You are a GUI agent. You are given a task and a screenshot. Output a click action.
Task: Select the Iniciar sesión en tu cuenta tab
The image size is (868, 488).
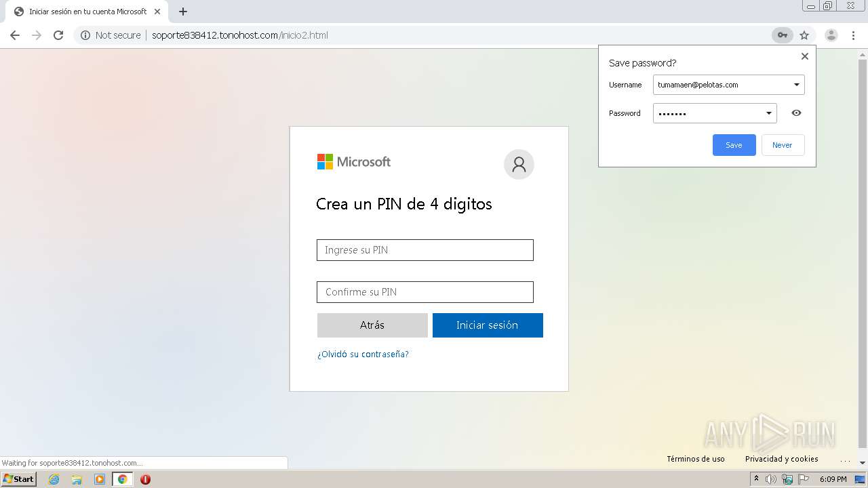(x=87, y=12)
